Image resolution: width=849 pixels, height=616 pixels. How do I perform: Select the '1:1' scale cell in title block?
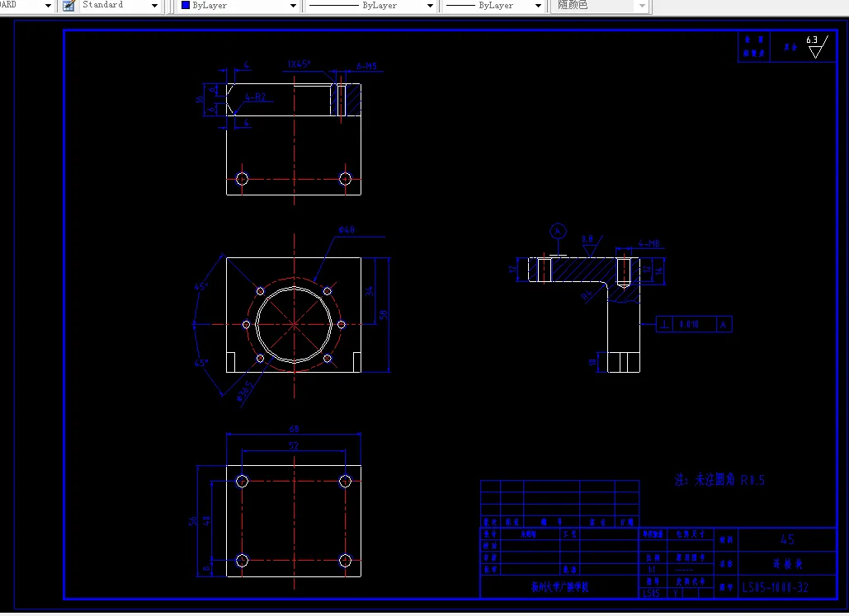[652, 570]
